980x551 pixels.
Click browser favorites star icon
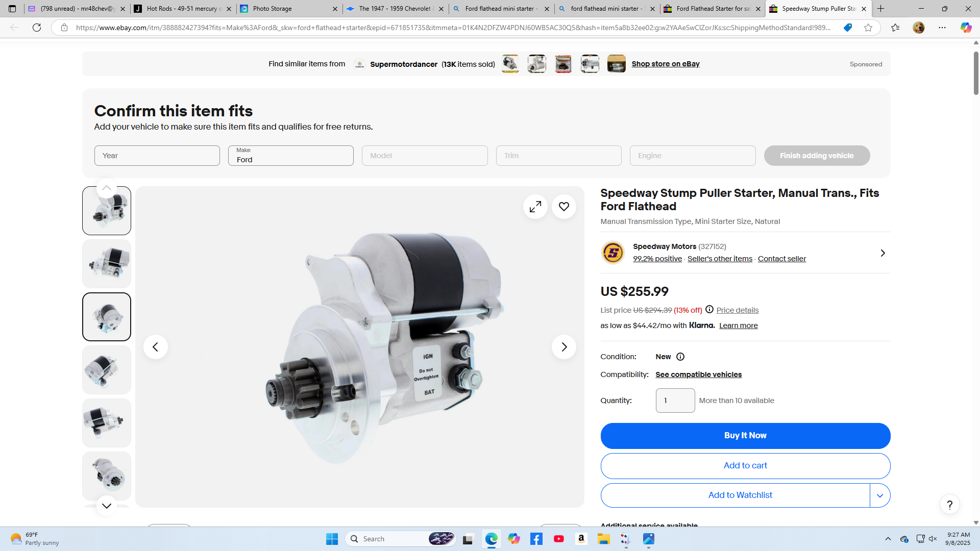[x=868, y=28]
